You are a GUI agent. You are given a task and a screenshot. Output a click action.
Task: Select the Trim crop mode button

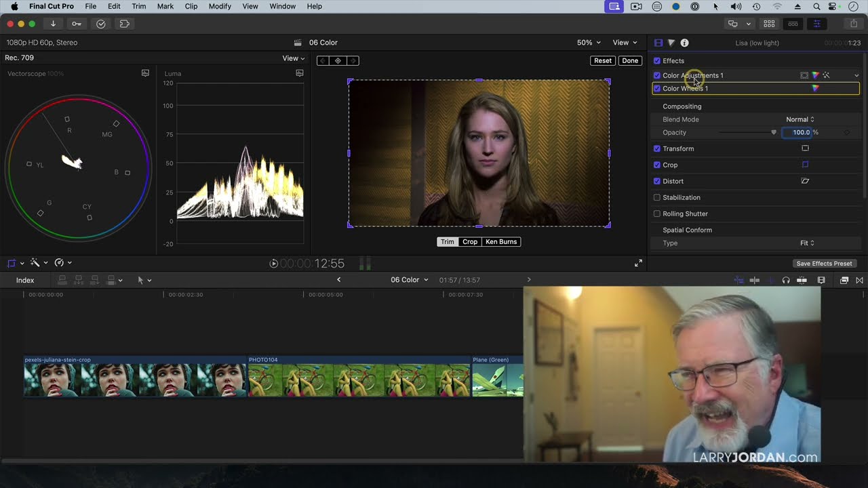coord(448,242)
